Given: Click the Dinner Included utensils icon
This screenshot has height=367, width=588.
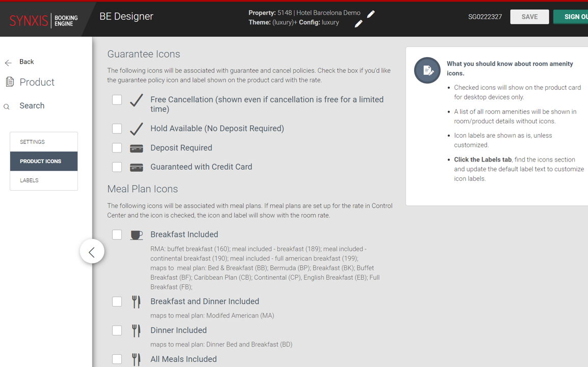Looking at the screenshot, I should [x=136, y=331].
